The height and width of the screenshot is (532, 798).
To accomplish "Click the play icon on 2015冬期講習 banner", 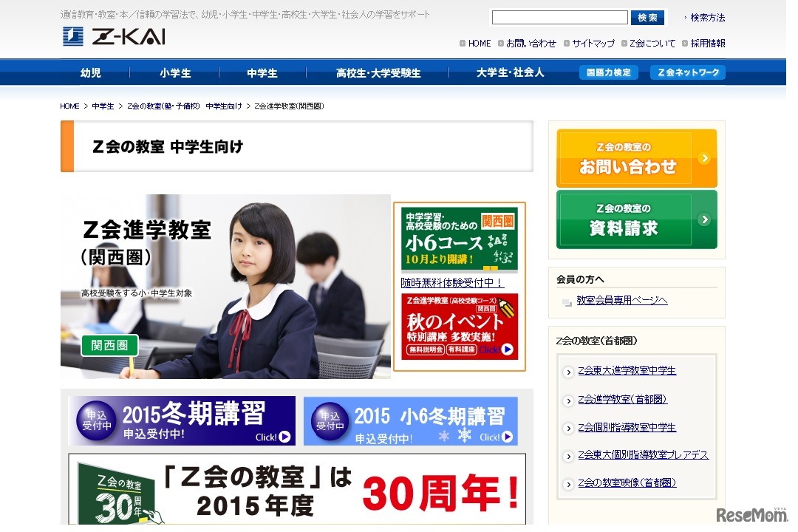I will (285, 437).
